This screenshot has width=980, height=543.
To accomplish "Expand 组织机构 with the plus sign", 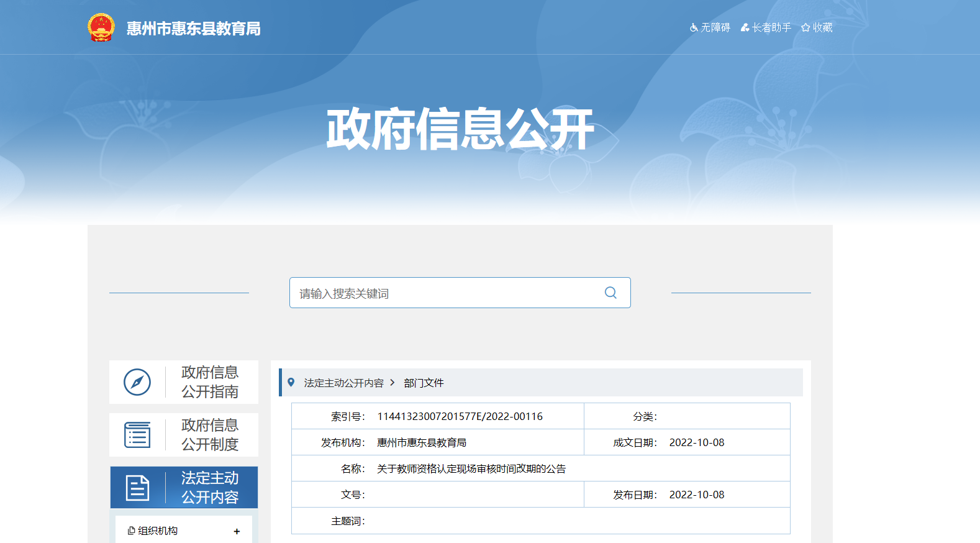I will (237, 531).
